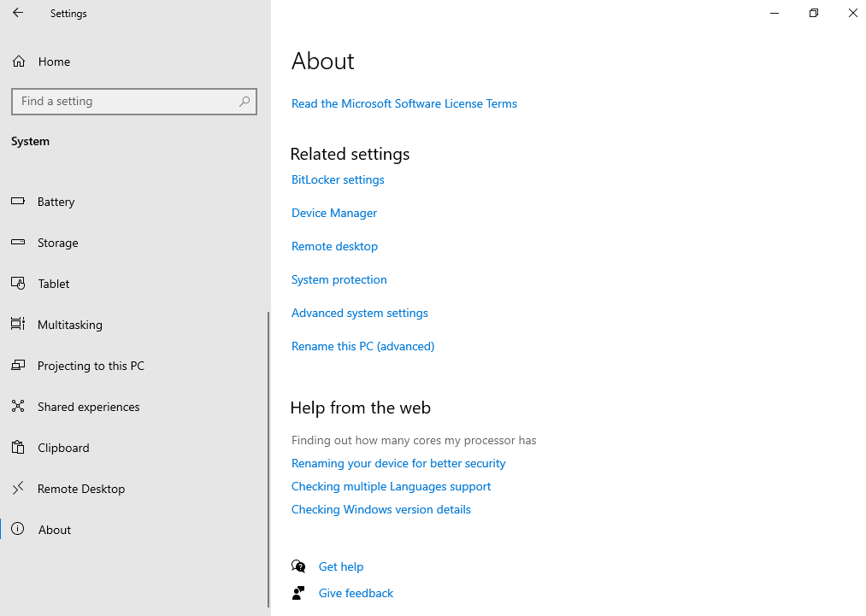
Task: Go to Remote Desktop sidebar item
Action: point(81,489)
